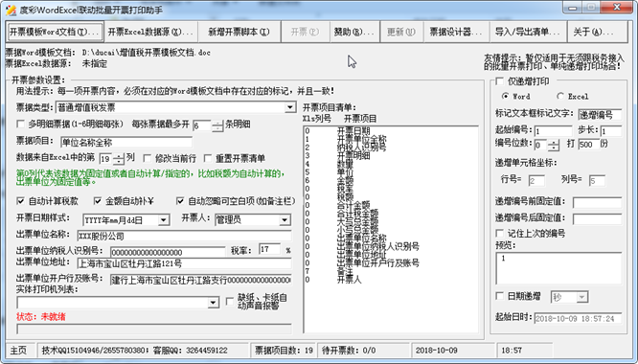Enable 多明细票据 checkbox
This screenshot has height=364, width=638.
(20, 124)
